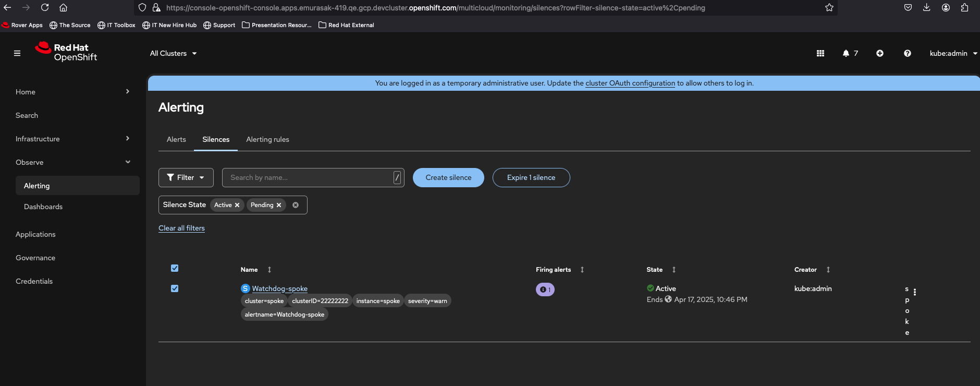Uncheck the Watchdog-spoke row checkbox

pos(175,288)
